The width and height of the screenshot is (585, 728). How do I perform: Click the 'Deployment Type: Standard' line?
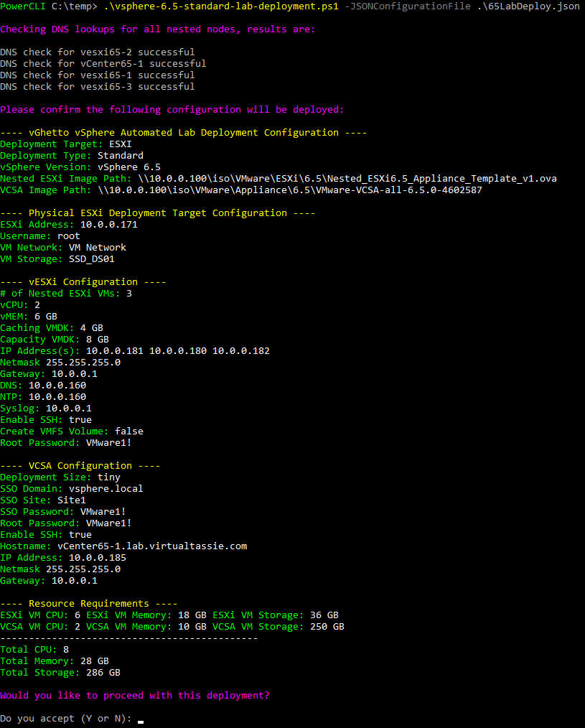coord(72,156)
